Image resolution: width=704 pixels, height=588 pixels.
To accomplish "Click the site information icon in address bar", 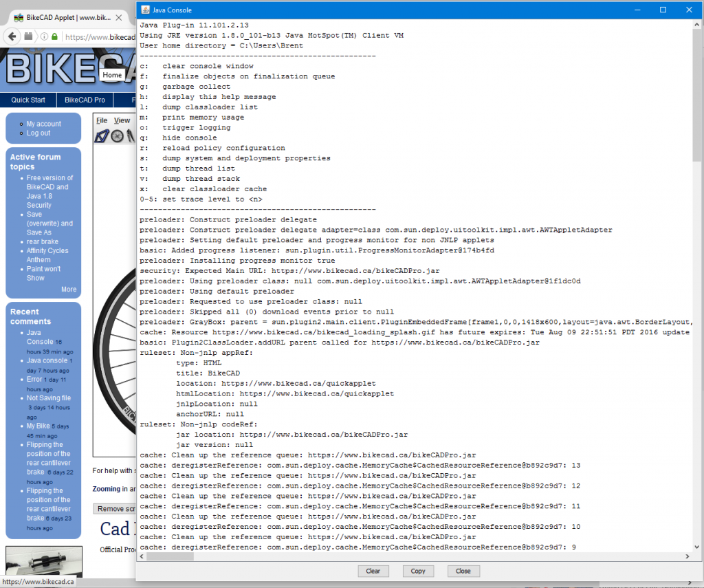I will [43, 36].
